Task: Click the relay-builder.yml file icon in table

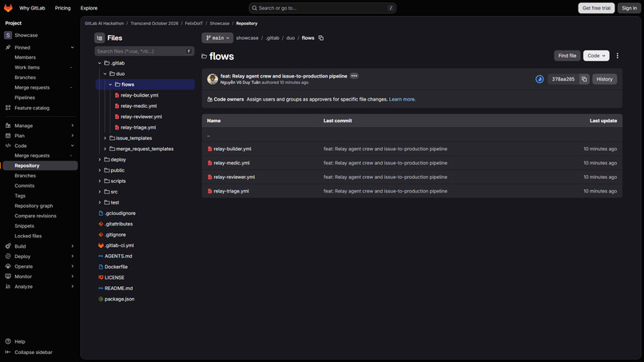Action: pyautogui.click(x=210, y=149)
